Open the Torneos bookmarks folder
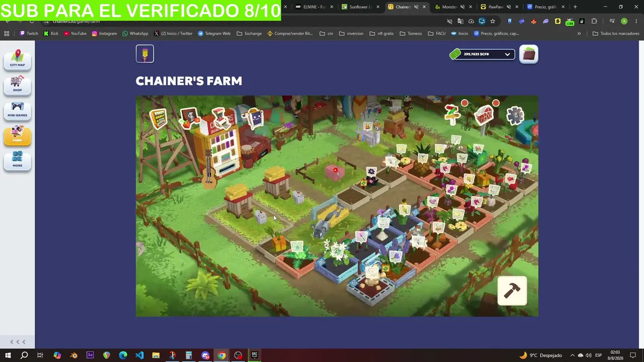Viewport: 644px width, 362px height. 411,34
